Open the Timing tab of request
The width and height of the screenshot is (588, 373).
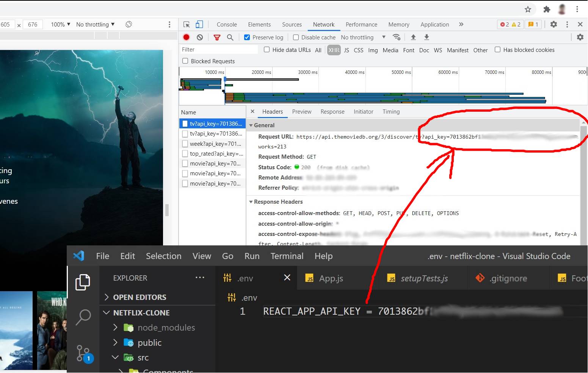tap(391, 112)
